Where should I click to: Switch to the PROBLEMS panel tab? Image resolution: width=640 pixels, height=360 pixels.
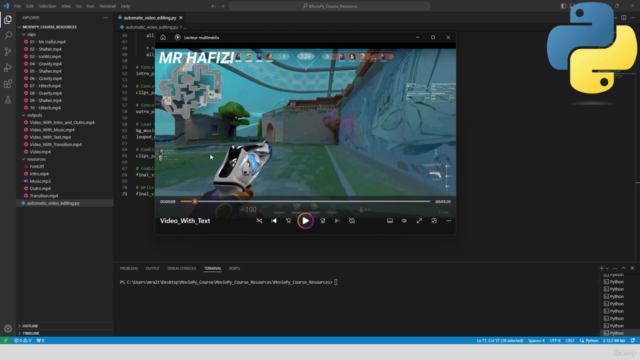pyautogui.click(x=129, y=268)
